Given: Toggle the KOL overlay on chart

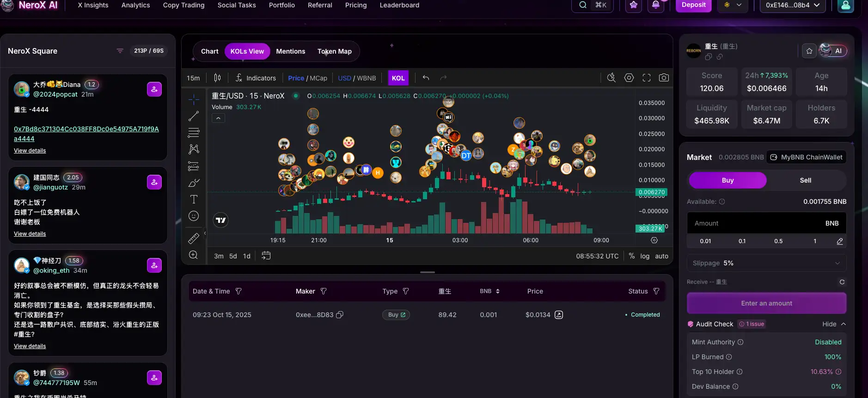Looking at the screenshot, I should click(x=398, y=78).
